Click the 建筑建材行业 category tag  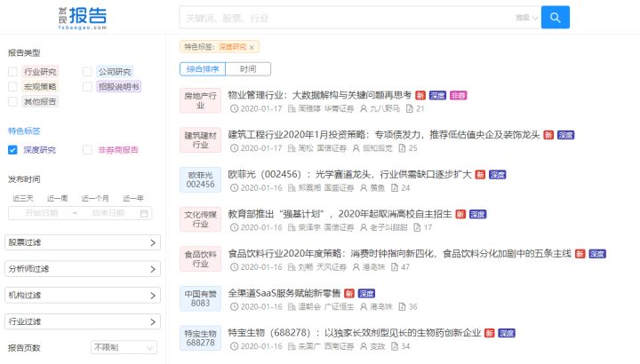[200, 139]
